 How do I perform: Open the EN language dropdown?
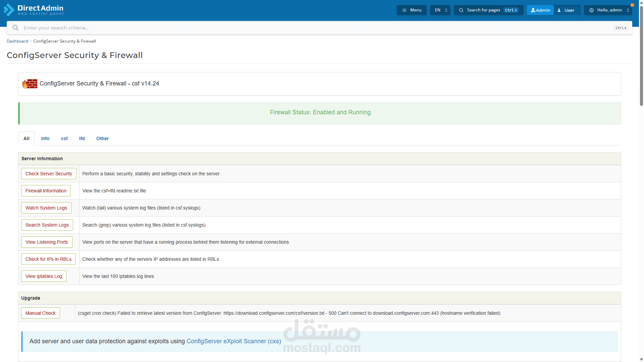click(440, 10)
